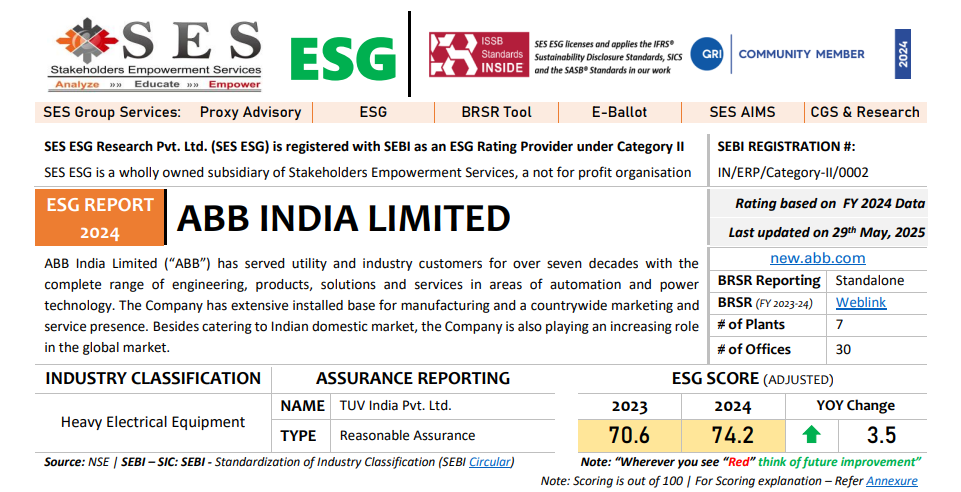Viewport: 961px width, 492px height.
Task: Click 'Last updated on 29th May, 2025'
Action: pyautogui.click(x=827, y=232)
